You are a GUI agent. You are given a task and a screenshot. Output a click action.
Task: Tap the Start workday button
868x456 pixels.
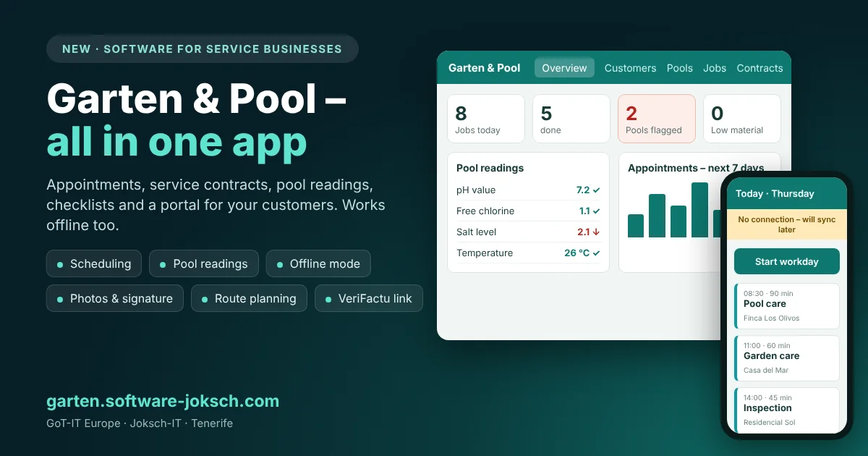787,261
